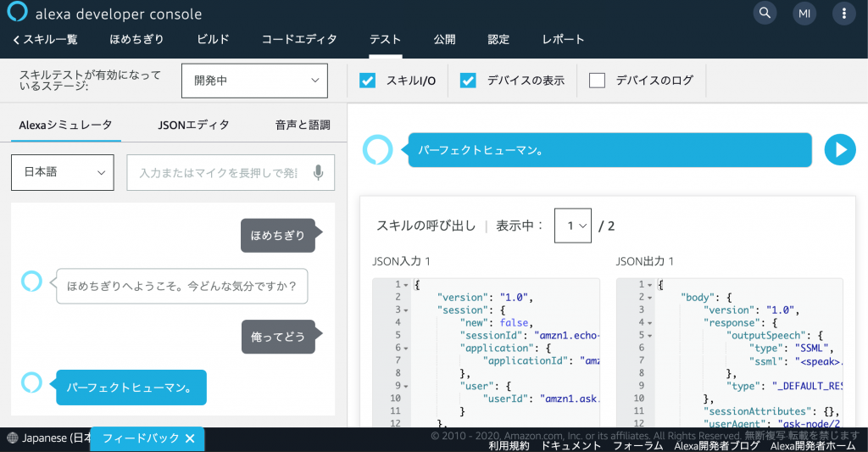
Task: Click the JSON出力 1 heading
Action: (x=645, y=261)
